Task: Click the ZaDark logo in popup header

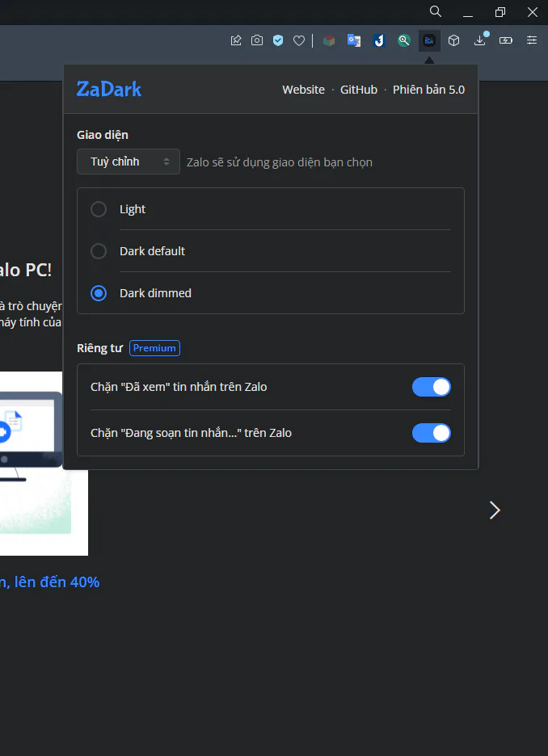Action: click(x=109, y=89)
